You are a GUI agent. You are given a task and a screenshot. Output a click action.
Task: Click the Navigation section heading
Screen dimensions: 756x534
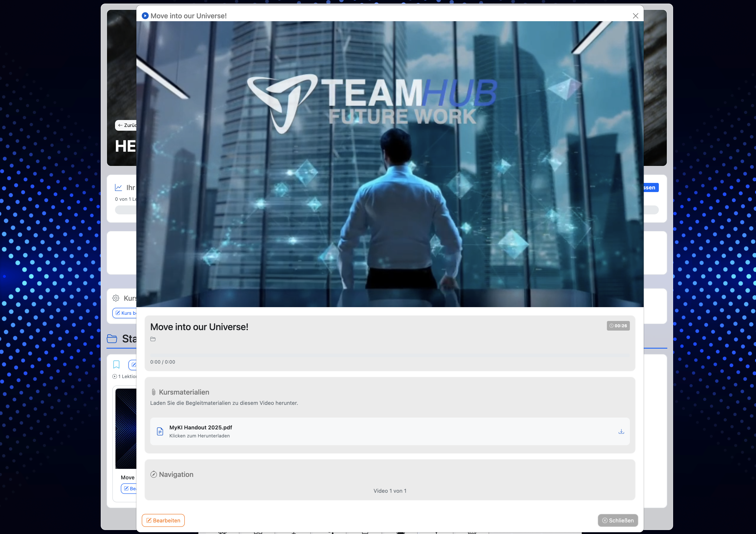tap(176, 474)
